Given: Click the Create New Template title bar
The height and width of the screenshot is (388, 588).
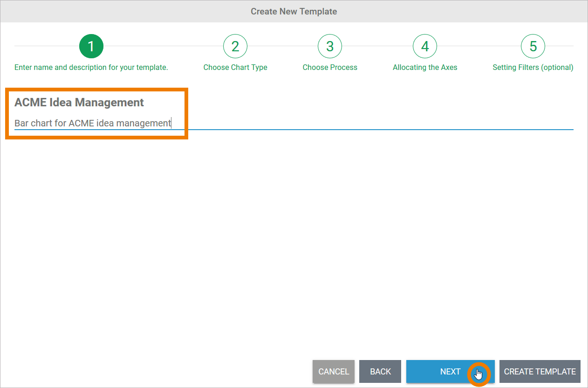Looking at the screenshot, I should [x=294, y=11].
